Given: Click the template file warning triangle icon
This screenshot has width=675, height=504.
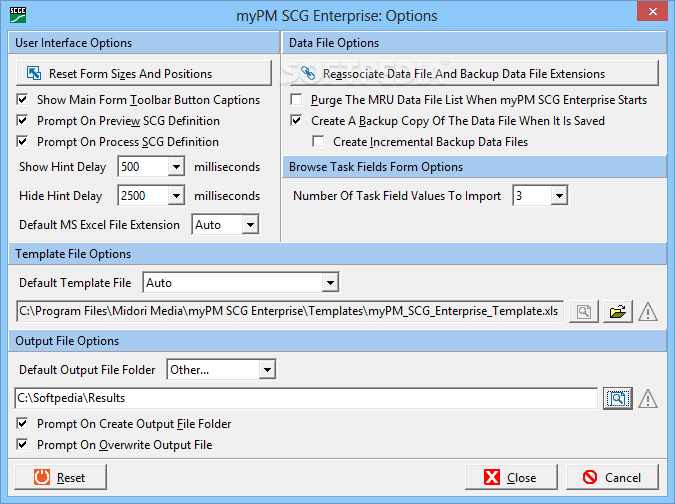Looking at the screenshot, I should pos(647,312).
